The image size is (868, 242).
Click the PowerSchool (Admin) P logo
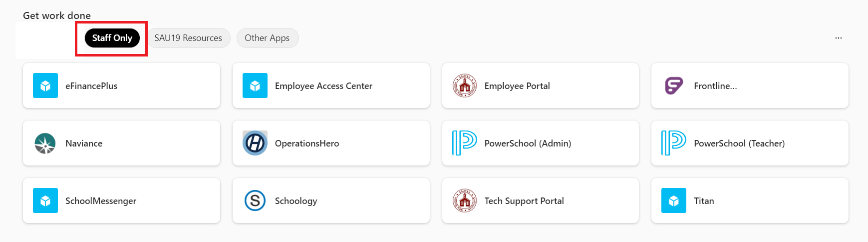coord(465,143)
